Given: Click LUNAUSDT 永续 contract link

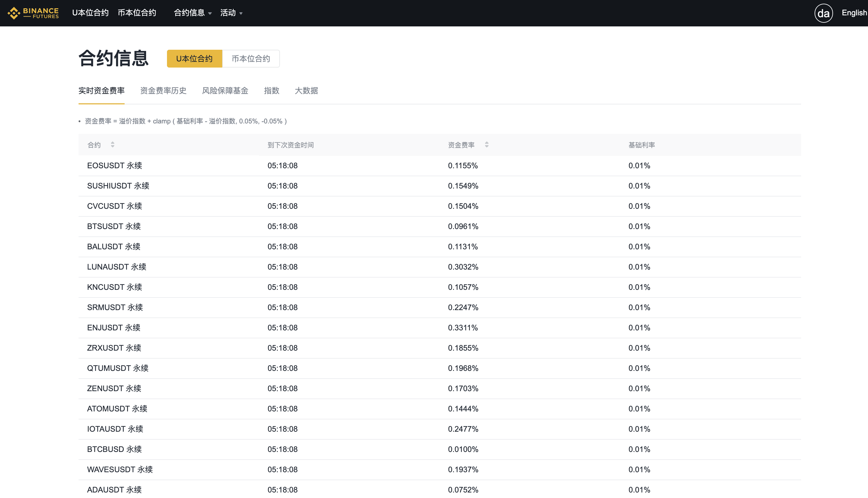Looking at the screenshot, I should click(116, 267).
